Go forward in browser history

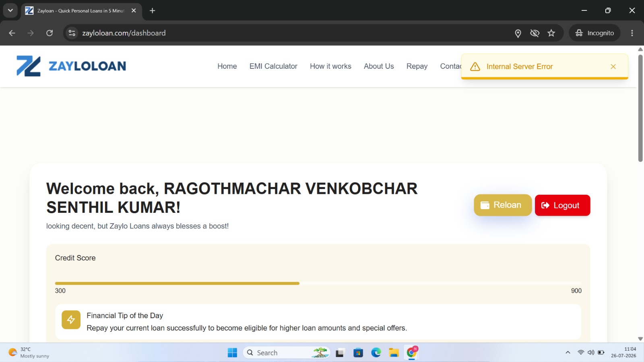point(31,33)
